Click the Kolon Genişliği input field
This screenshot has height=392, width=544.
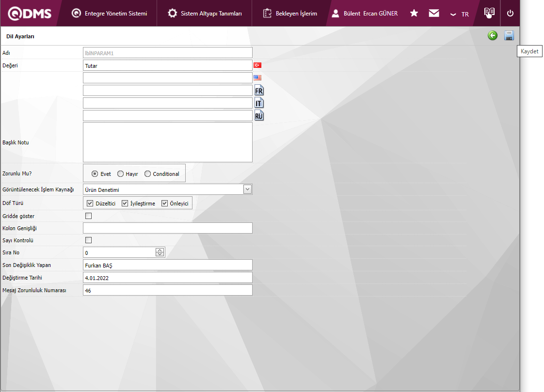pyautogui.click(x=168, y=228)
